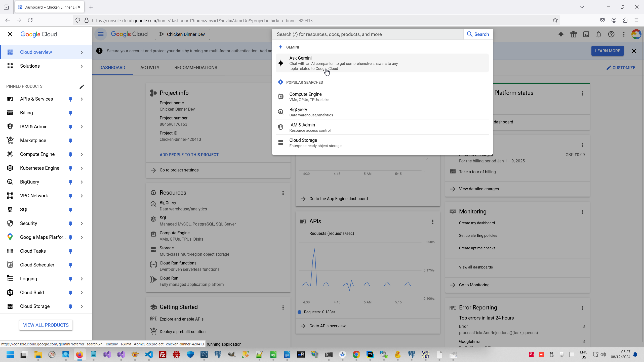Open the Gemini AI assistant sparkle icon

point(561,34)
